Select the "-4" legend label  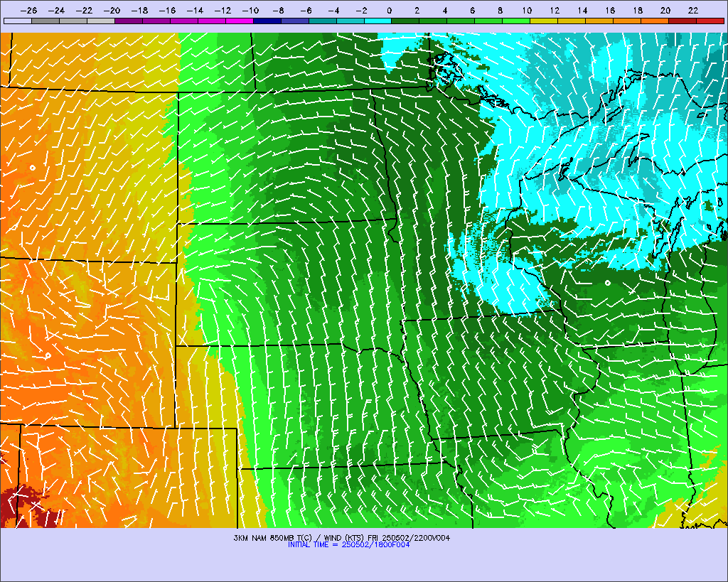(x=333, y=10)
